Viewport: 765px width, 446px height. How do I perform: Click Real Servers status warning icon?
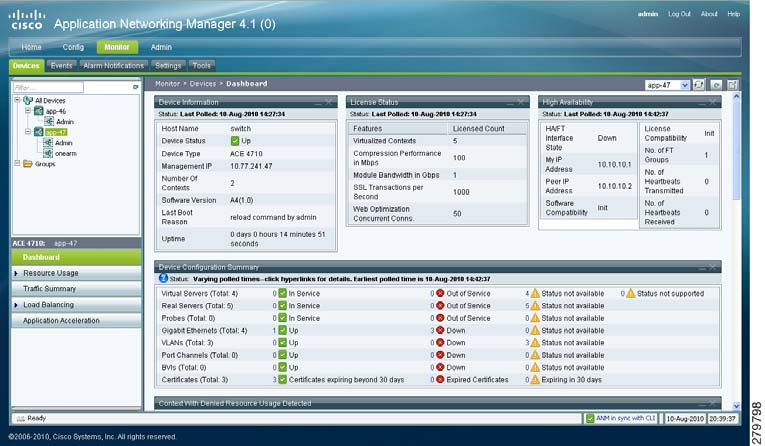(x=535, y=306)
